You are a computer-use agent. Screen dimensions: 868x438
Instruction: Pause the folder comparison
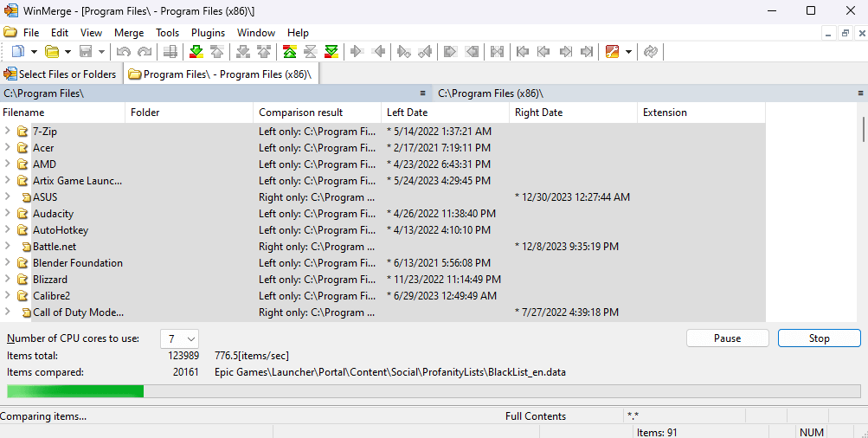[x=728, y=338]
